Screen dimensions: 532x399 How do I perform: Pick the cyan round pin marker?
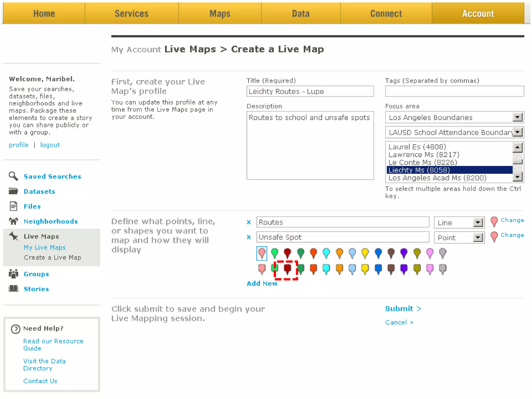(x=326, y=253)
